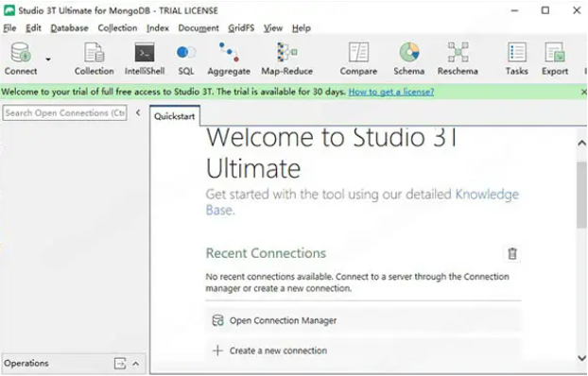Minimize the Studio 3T window
Viewport: 588px width, 376px height.
pos(514,10)
